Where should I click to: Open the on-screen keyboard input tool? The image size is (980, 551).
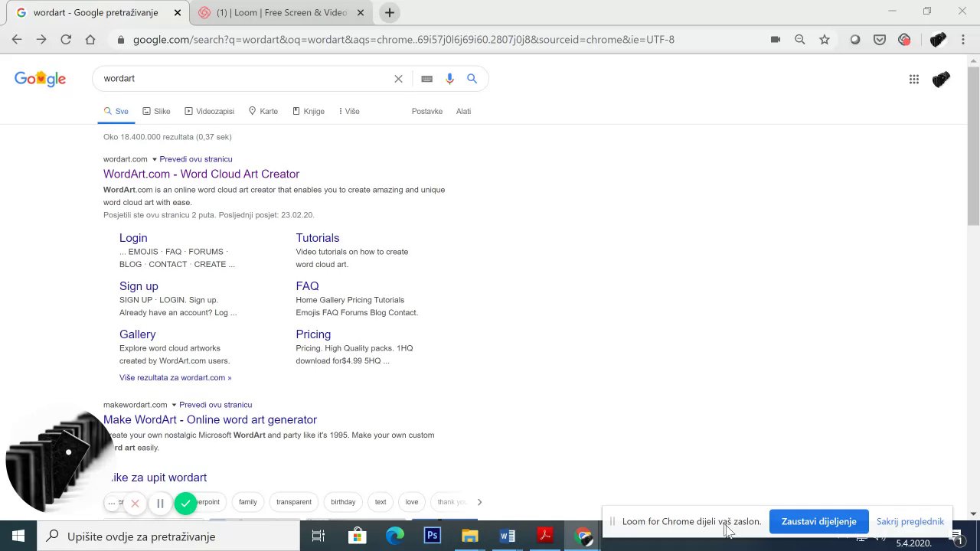[426, 79]
